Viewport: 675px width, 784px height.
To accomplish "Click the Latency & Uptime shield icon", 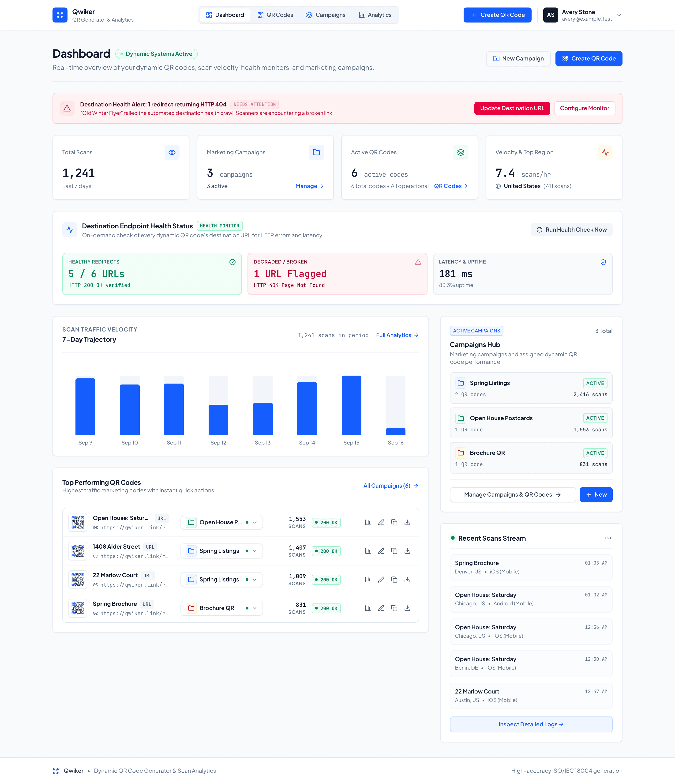I will click(x=603, y=262).
